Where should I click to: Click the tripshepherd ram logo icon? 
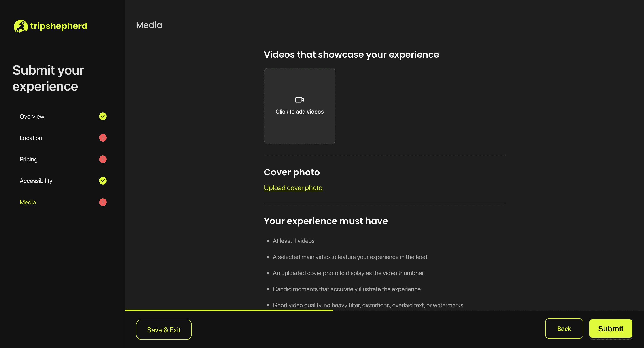click(x=21, y=26)
